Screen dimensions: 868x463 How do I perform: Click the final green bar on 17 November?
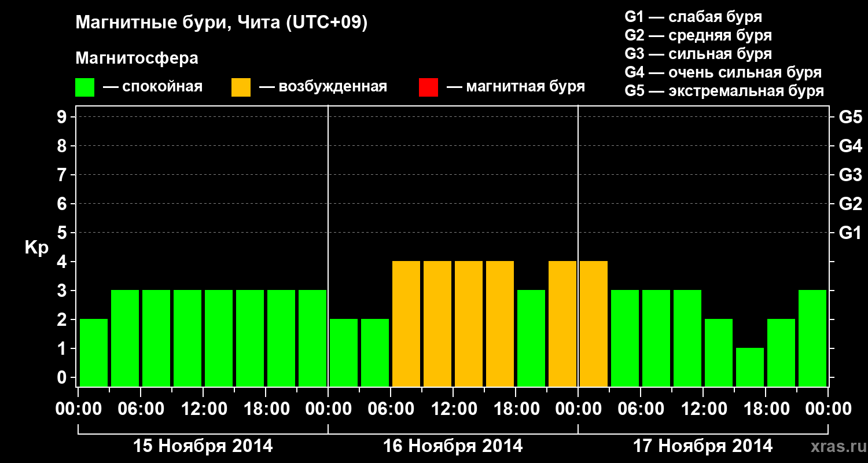coord(812,338)
